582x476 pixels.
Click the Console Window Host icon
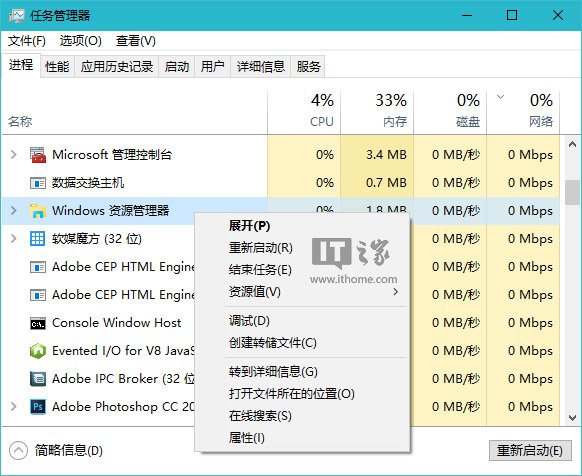click(x=38, y=323)
